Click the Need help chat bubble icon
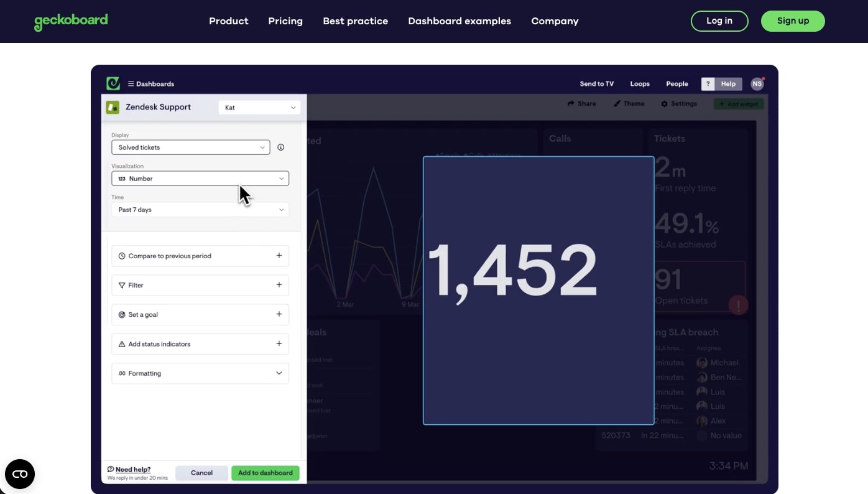Image resolution: width=868 pixels, height=494 pixels. 111,469
